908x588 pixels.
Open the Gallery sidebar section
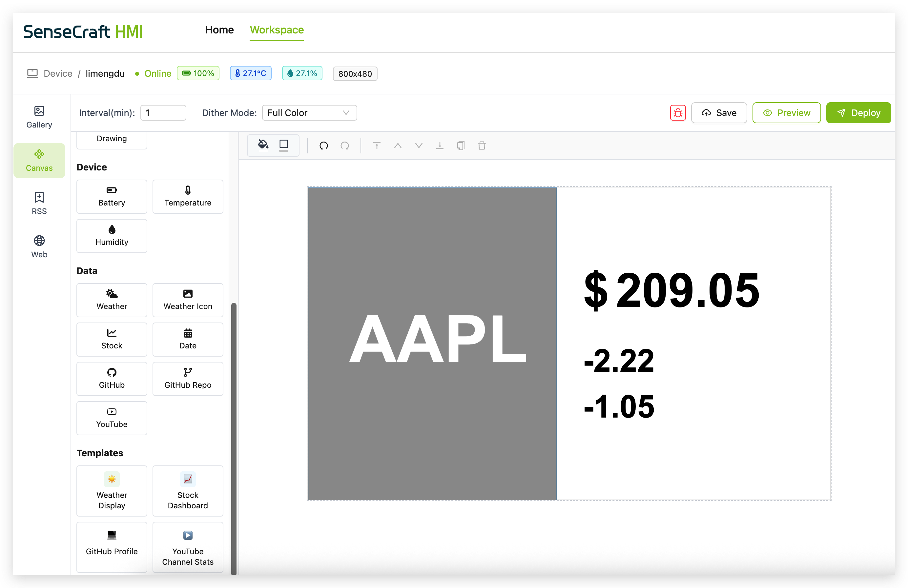(39, 117)
